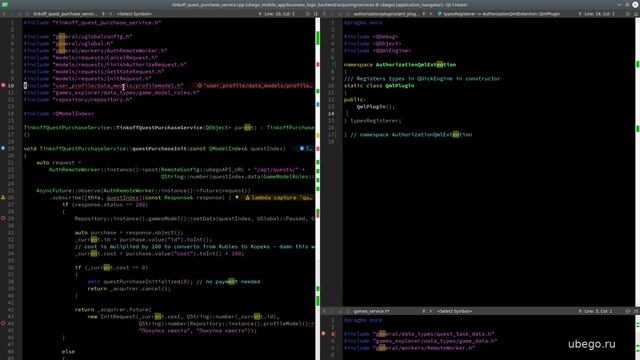Click error marker on line 29 gutter

[x=3, y=218]
